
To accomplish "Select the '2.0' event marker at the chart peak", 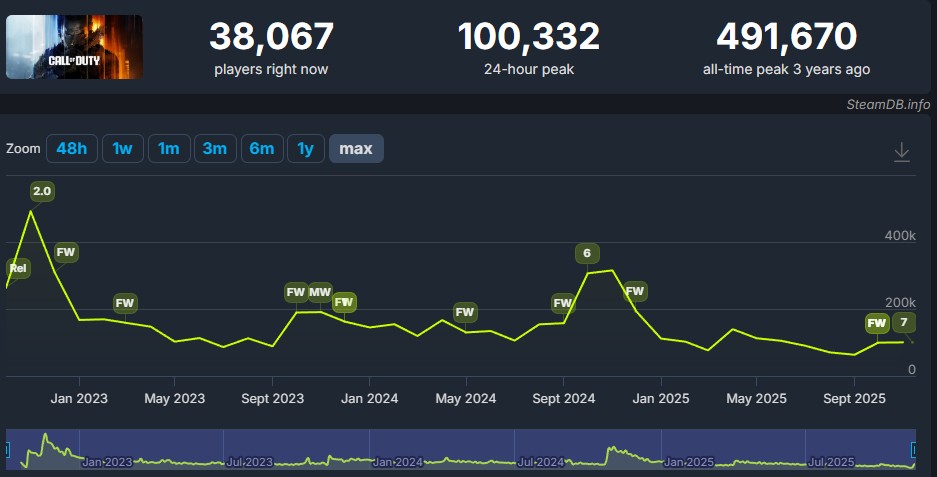I will click(x=42, y=190).
